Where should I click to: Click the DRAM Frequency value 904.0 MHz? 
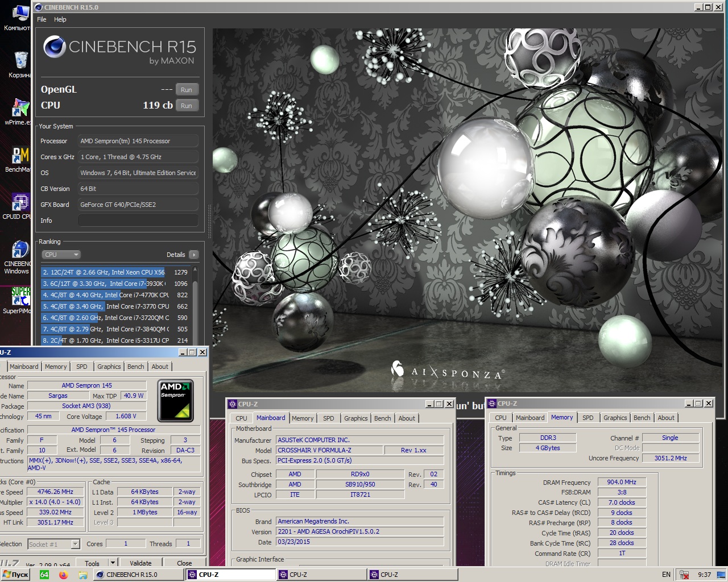coord(622,482)
